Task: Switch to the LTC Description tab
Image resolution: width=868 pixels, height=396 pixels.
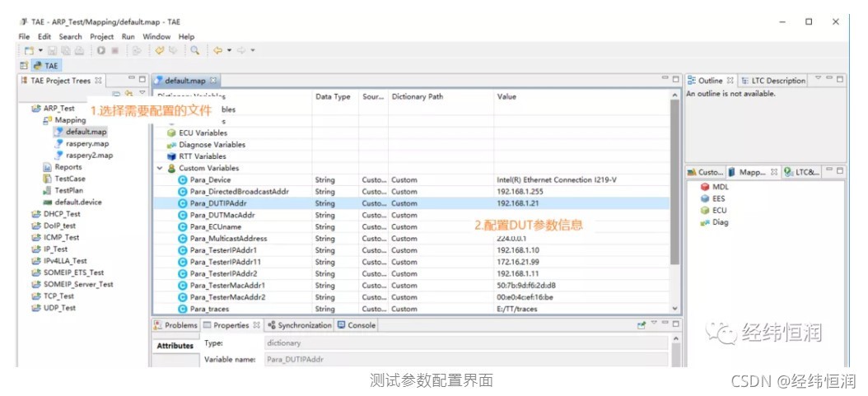Action: point(773,81)
